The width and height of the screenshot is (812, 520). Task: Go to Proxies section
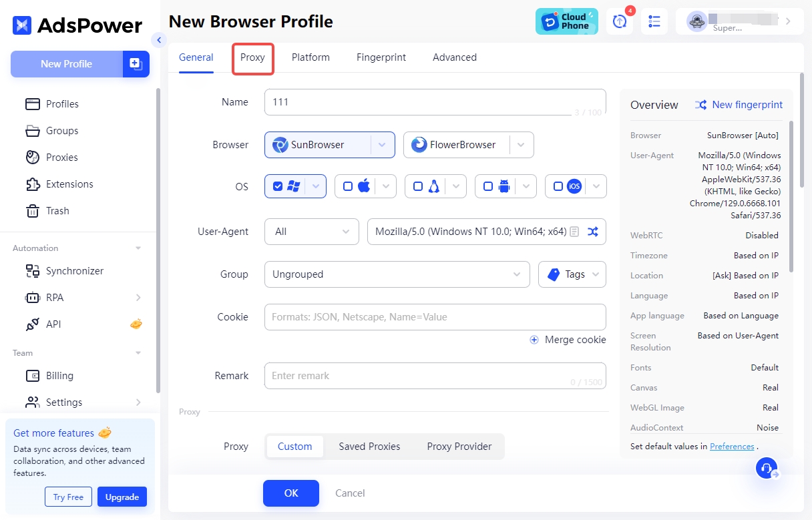(x=61, y=158)
